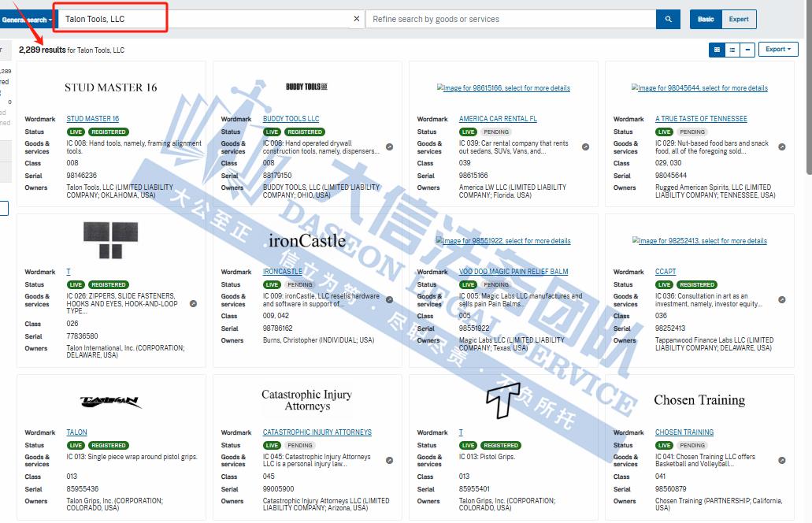The image size is (812, 523).
Task: Expand goods and services for BUDDY TOOLS LLC
Action: pos(389,147)
